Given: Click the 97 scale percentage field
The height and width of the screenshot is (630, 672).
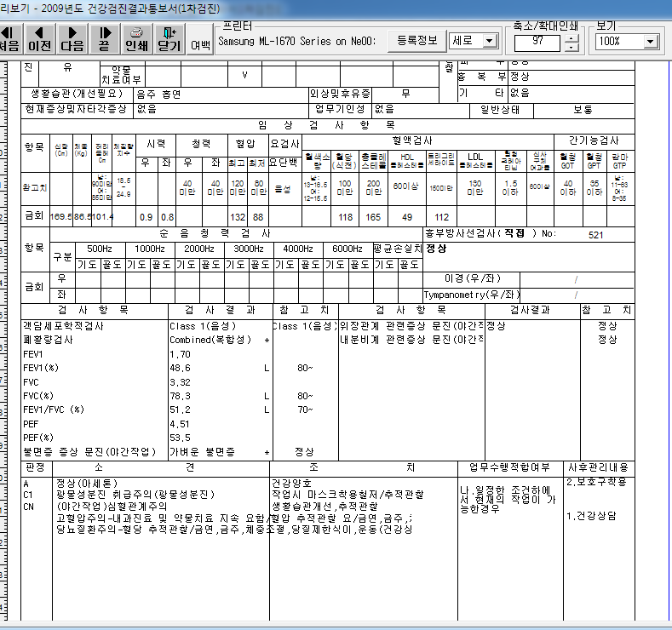Looking at the screenshot, I should click(537, 42).
